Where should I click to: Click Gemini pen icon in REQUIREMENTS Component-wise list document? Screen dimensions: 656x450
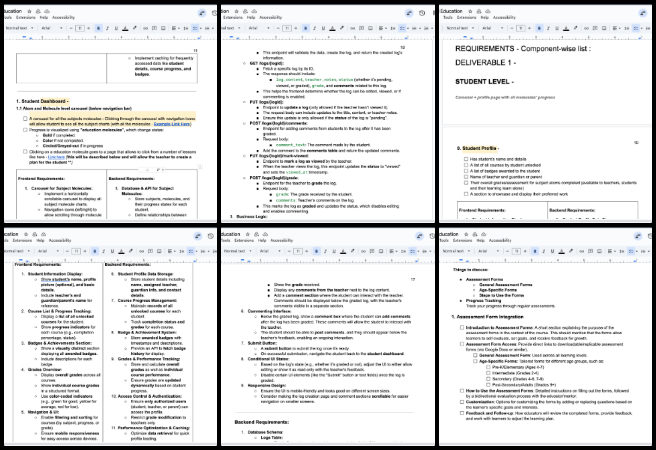point(643,13)
